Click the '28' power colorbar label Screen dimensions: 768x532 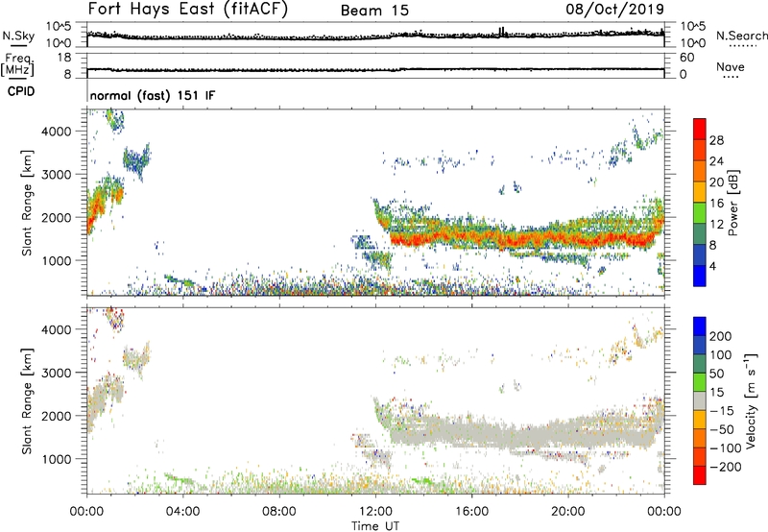[x=716, y=140]
